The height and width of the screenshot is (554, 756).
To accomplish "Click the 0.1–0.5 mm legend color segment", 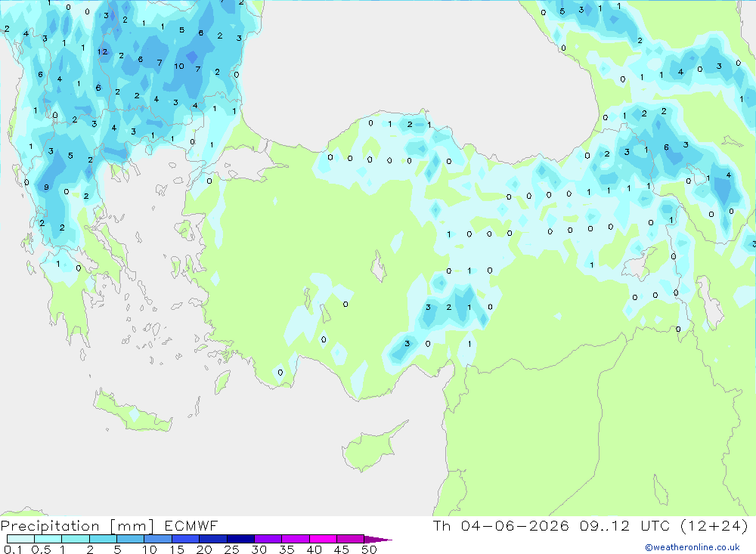I will point(20,539).
